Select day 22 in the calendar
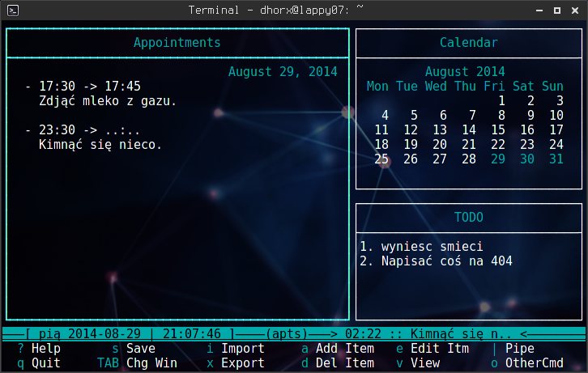588x373 pixels. point(498,145)
